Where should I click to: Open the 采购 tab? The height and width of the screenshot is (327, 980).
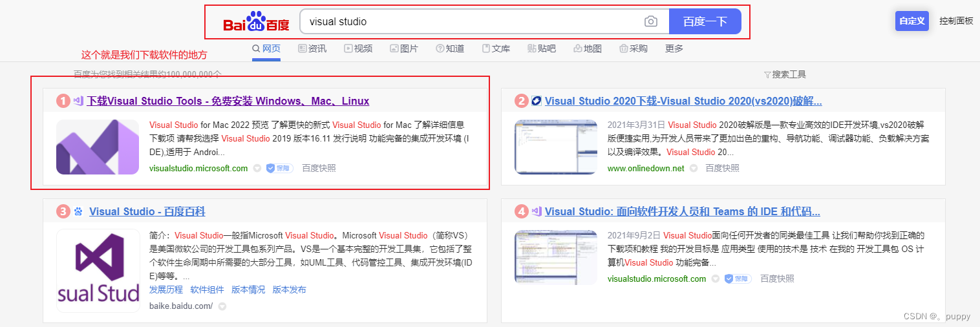pyautogui.click(x=634, y=48)
